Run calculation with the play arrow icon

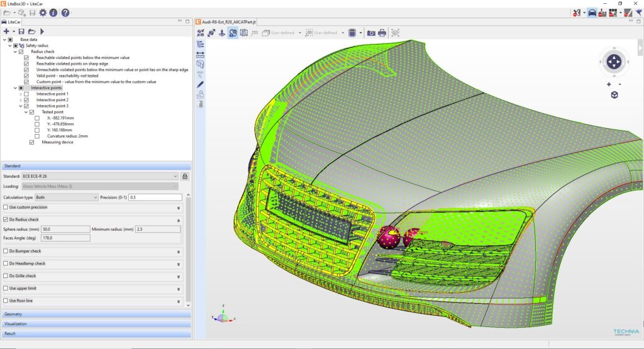[42, 31]
